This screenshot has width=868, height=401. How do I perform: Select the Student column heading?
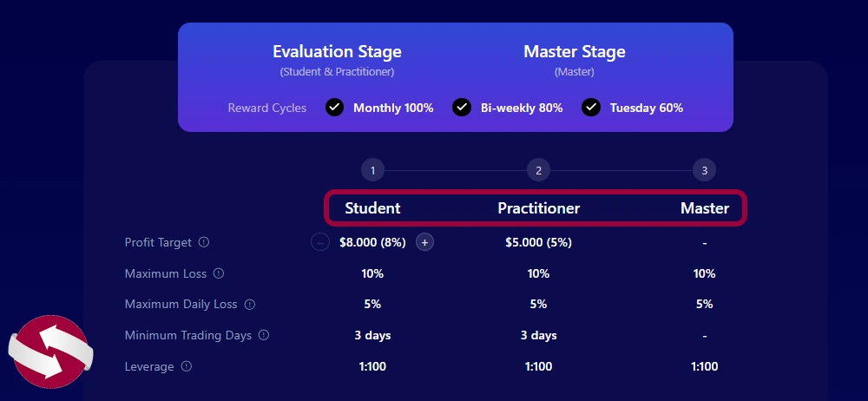point(372,208)
